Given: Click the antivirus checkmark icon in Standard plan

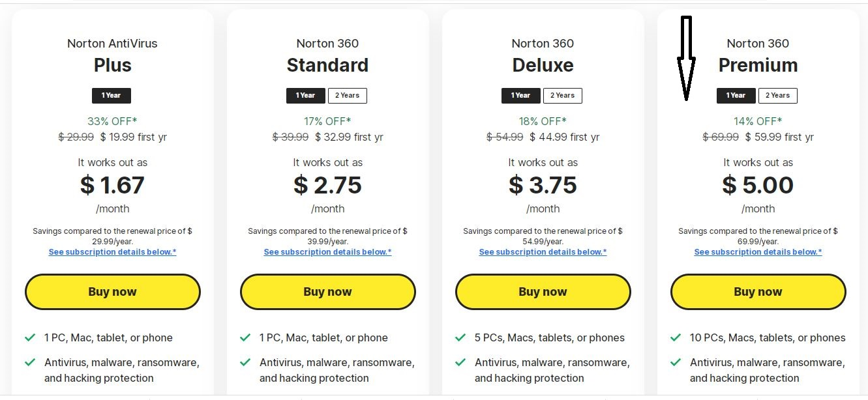Looking at the screenshot, I should tap(245, 362).
